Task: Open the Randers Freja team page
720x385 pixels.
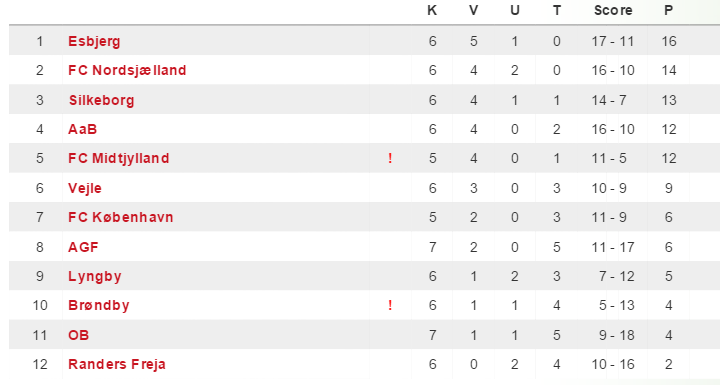Action: 117,364
